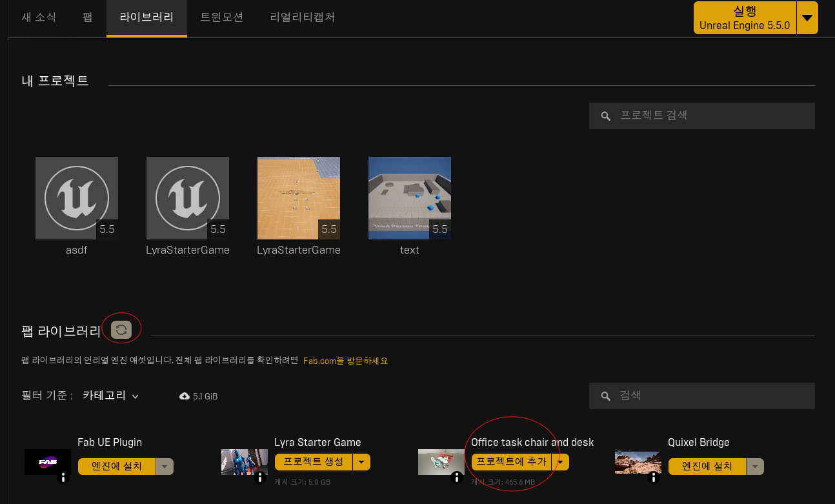Viewport: 835px width, 504px height.
Task: Open dropdown arrow beside Fab UE Plugin install
Action: 165,466
